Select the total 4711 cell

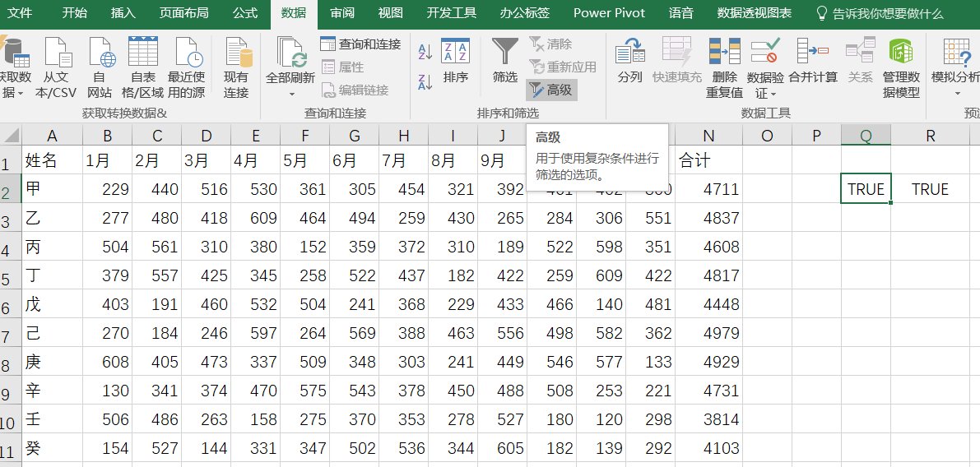[x=708, y=188]
